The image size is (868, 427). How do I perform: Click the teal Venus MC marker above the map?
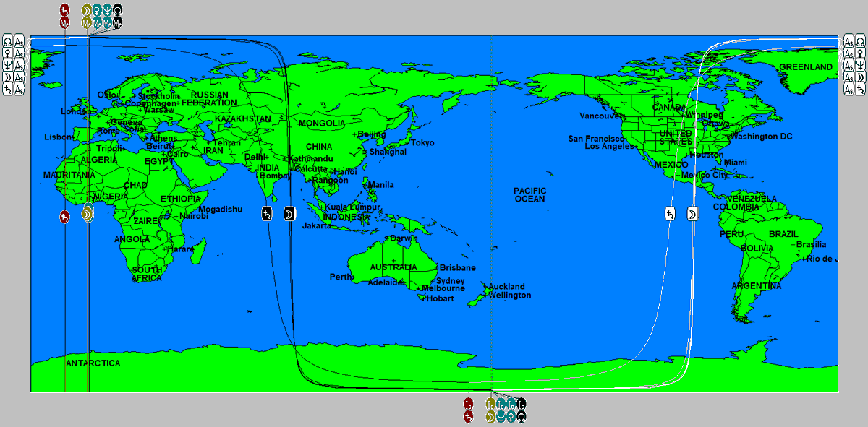(97, 16)
